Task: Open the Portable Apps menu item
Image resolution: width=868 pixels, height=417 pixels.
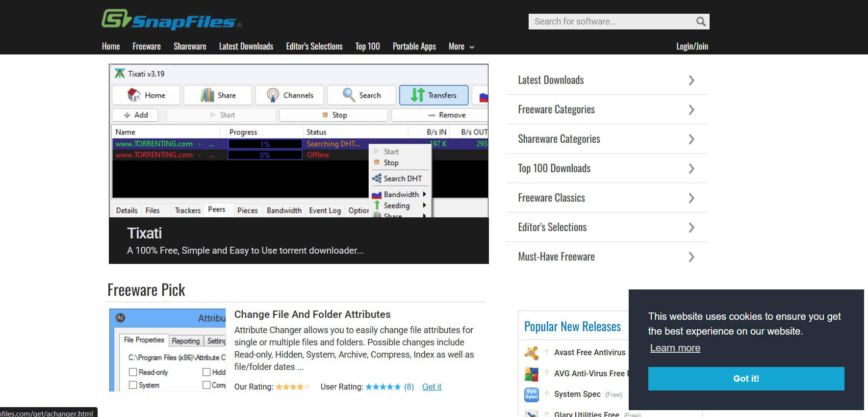Action: click(x=414, y=47)
